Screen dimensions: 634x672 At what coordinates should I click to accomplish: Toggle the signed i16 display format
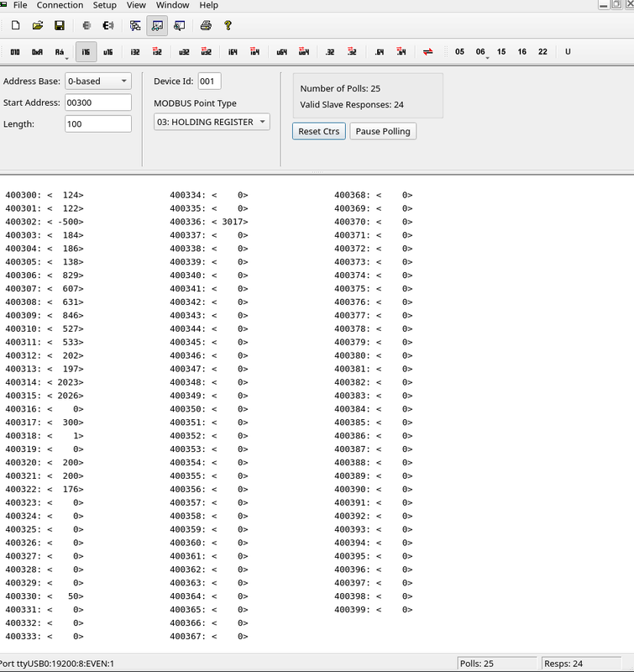(x=86, y=52)
